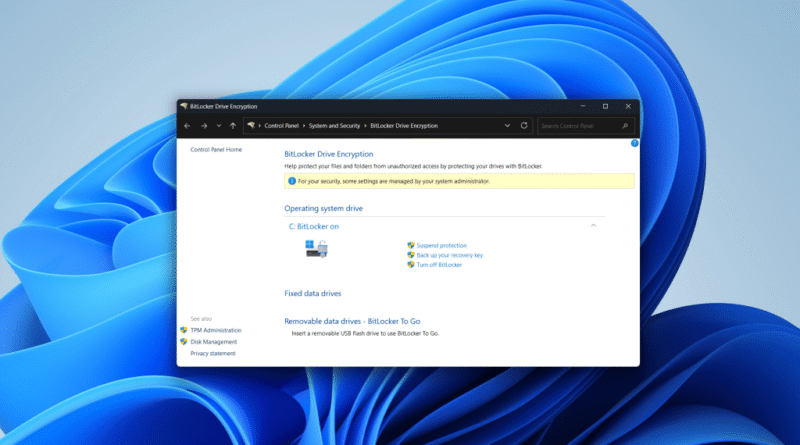This screenshot has height=445, width=800.
Task: Click shield icon beside Suspend protection
Action: (x=411, y=245)
